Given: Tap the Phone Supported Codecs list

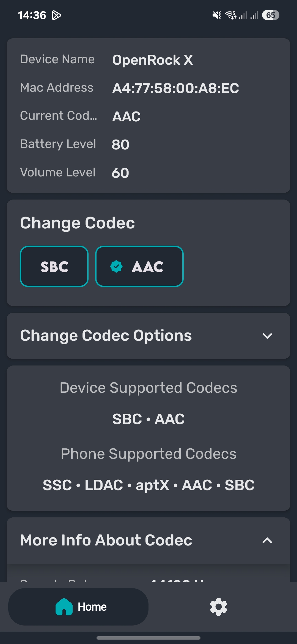Looking at the screenshot, I should coord(148,485).
